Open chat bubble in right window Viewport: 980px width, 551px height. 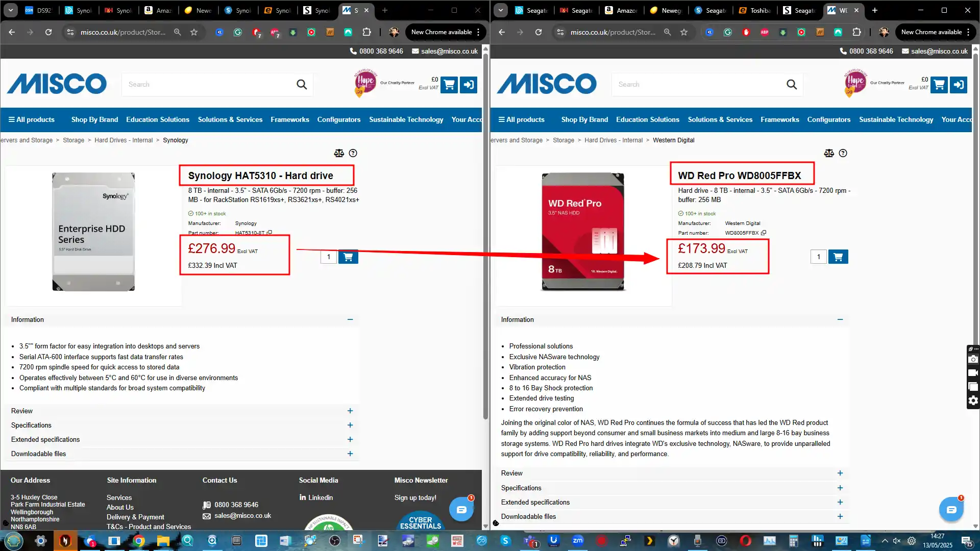pos(951,509)
